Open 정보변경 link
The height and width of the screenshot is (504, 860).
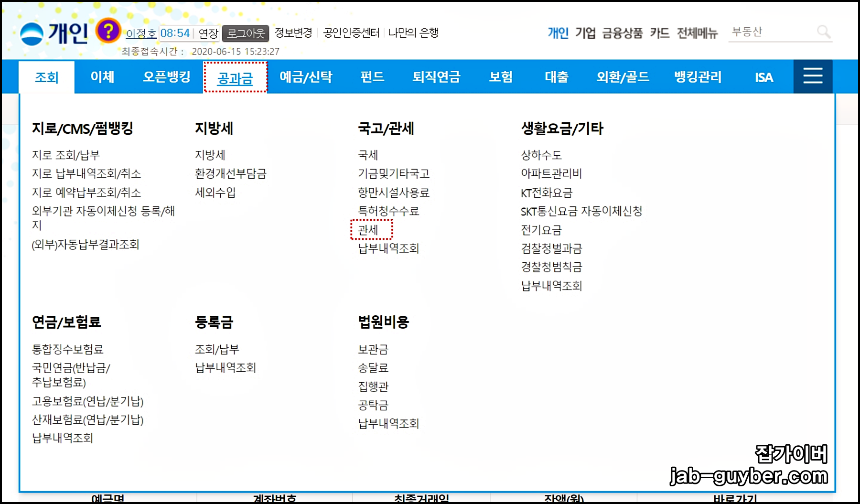293,32
